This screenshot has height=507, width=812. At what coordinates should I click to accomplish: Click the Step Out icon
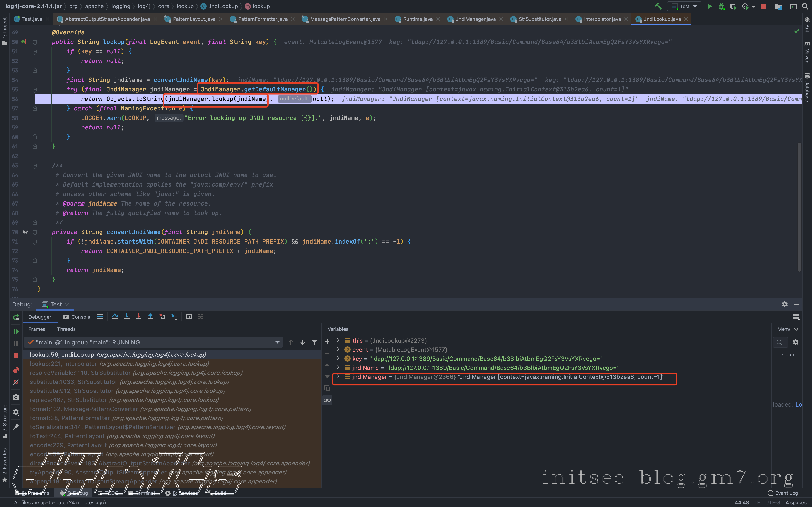[x=150, y=317]
